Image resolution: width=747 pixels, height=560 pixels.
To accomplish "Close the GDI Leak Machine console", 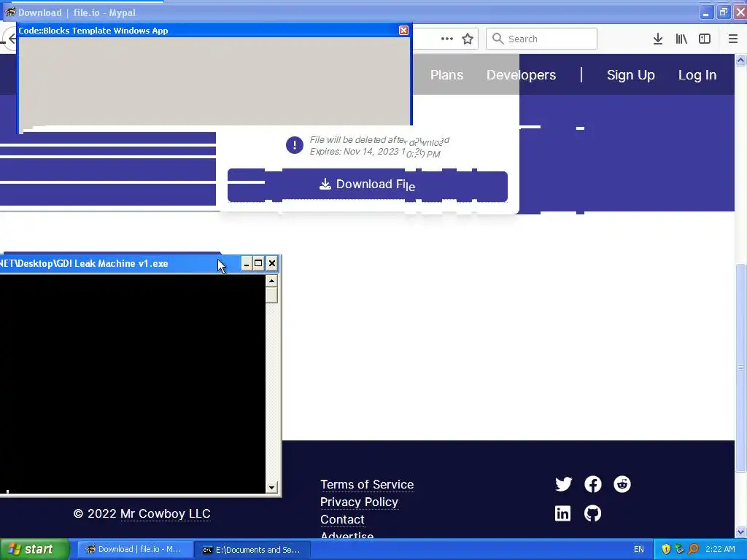I will [271, 263].
